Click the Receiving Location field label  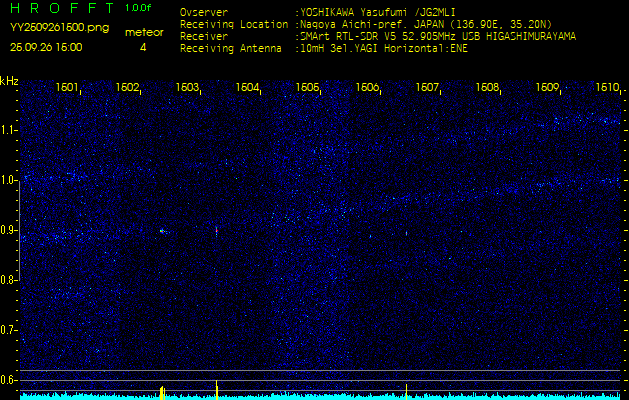pyautogui.click(x=234, y=24)
